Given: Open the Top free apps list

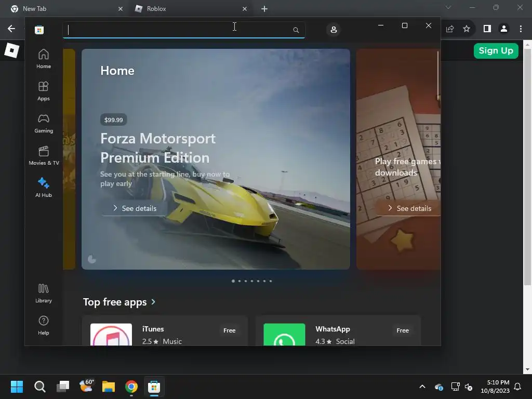Looking at the screenshot, I should tap(115, 302).
